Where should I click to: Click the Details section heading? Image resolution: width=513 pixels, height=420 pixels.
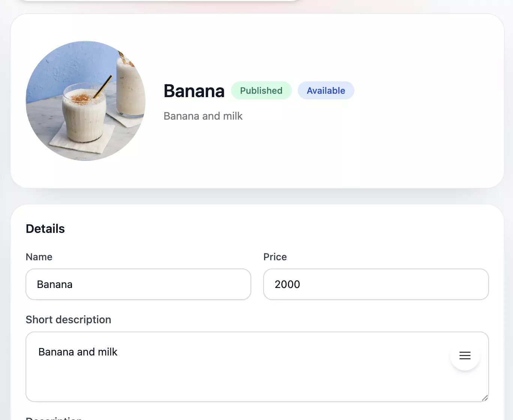[45, 228]
